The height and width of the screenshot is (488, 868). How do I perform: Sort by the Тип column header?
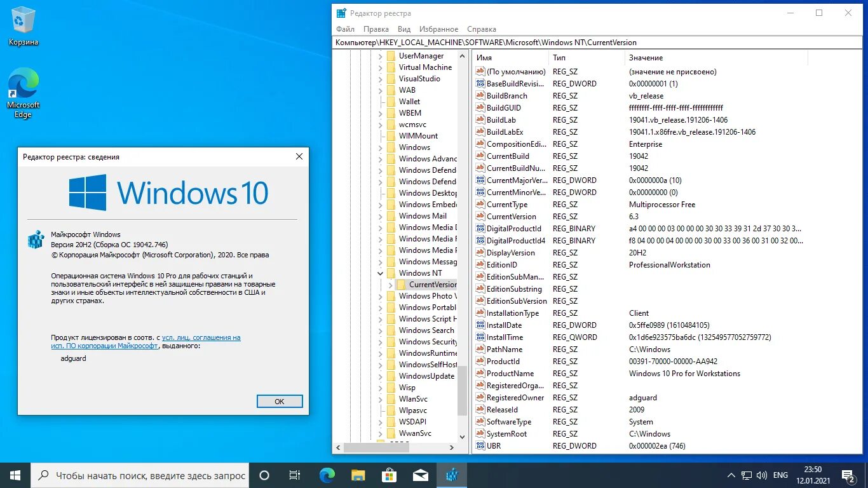click(587, 58)
